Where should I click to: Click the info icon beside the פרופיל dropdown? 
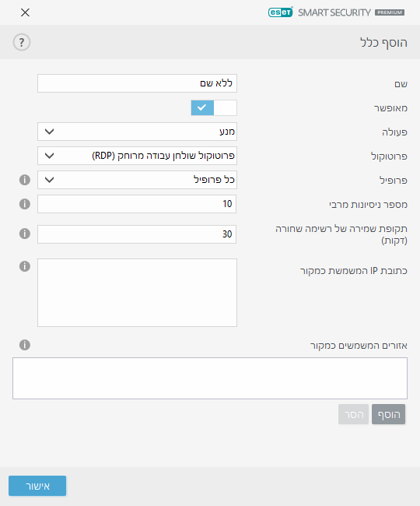pos(25,180)
